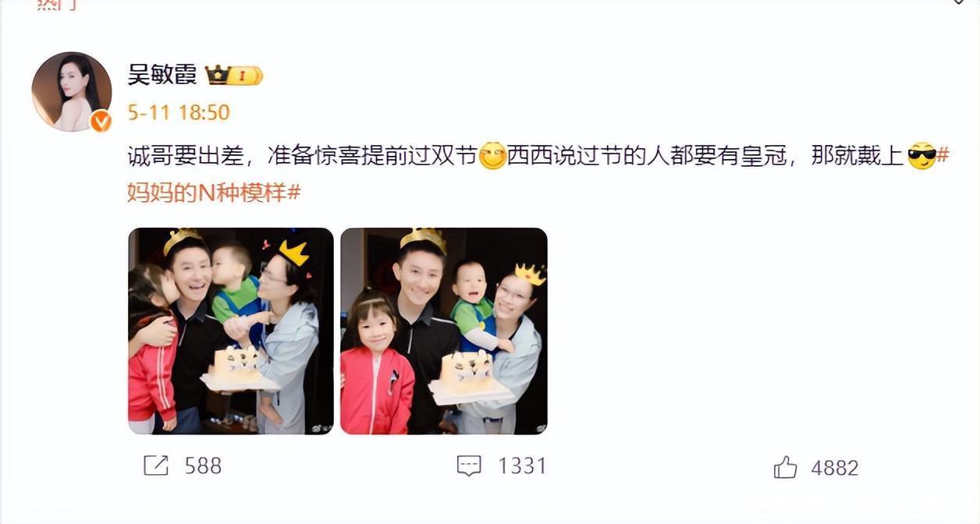Click the repost count 588

(203, 466)
